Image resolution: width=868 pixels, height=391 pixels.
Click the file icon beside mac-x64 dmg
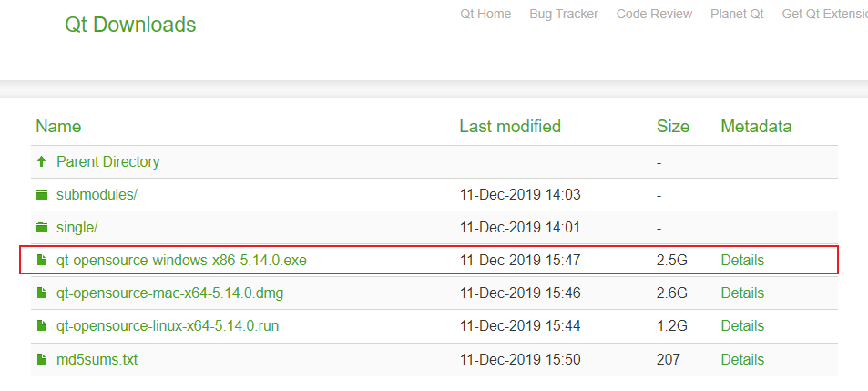click(42, 293)
